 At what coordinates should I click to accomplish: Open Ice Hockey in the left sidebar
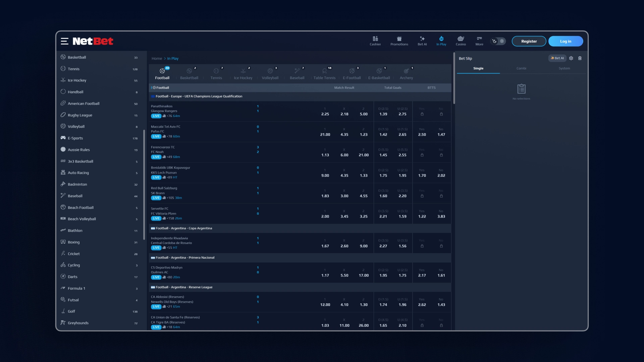[99, 80]
